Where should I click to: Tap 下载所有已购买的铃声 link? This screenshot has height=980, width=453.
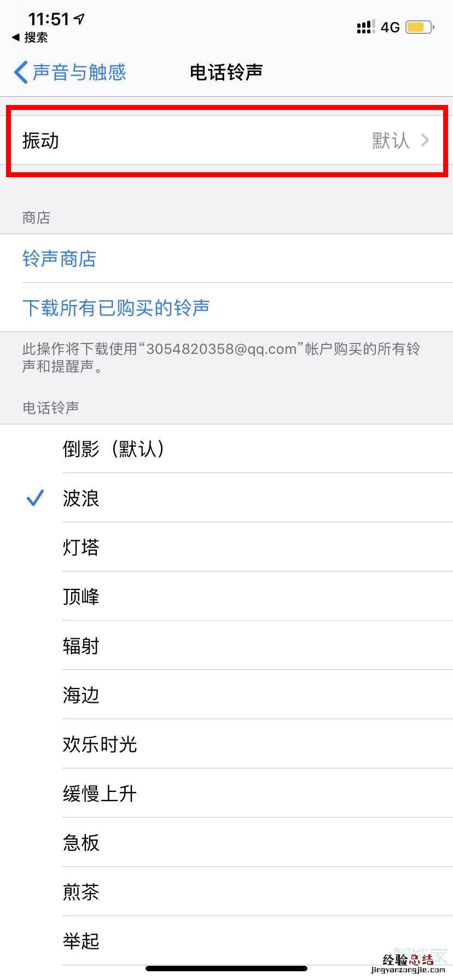tap(116, 307)
